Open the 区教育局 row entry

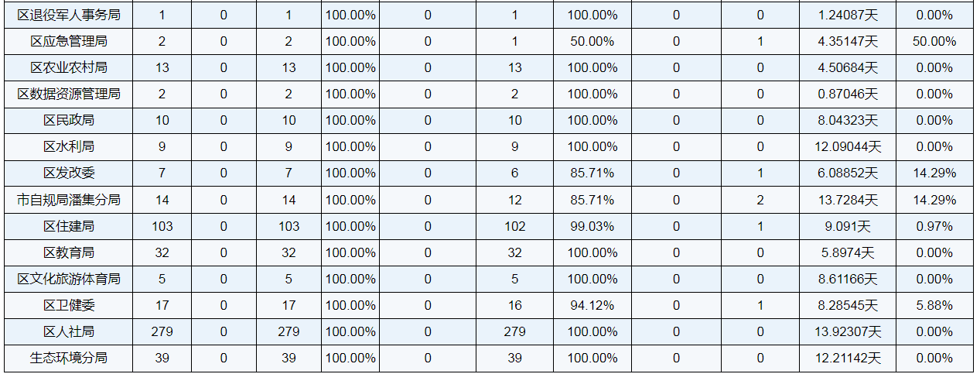pyautogui.click(x=69, y=252)
